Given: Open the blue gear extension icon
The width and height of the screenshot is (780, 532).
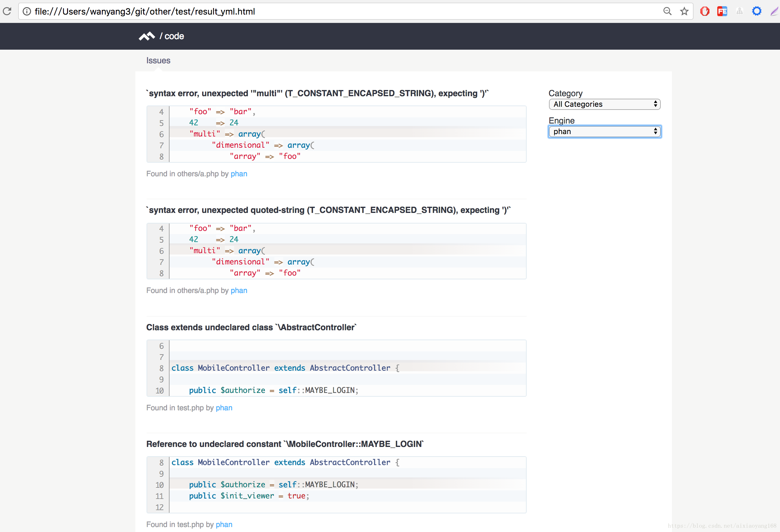Looking at the screenshot, I should 756,11.
